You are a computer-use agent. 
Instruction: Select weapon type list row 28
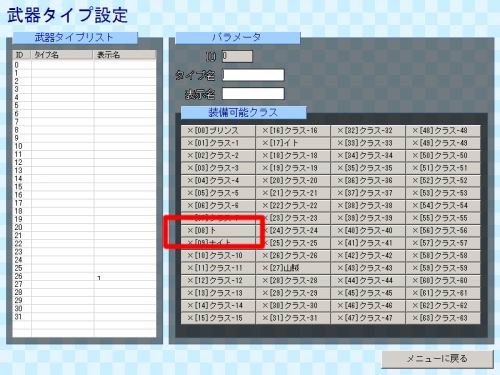point(84,292)
